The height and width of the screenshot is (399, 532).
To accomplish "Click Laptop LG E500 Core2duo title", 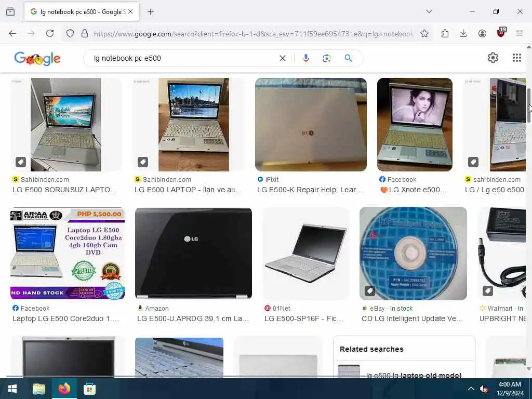I will 66,318.
